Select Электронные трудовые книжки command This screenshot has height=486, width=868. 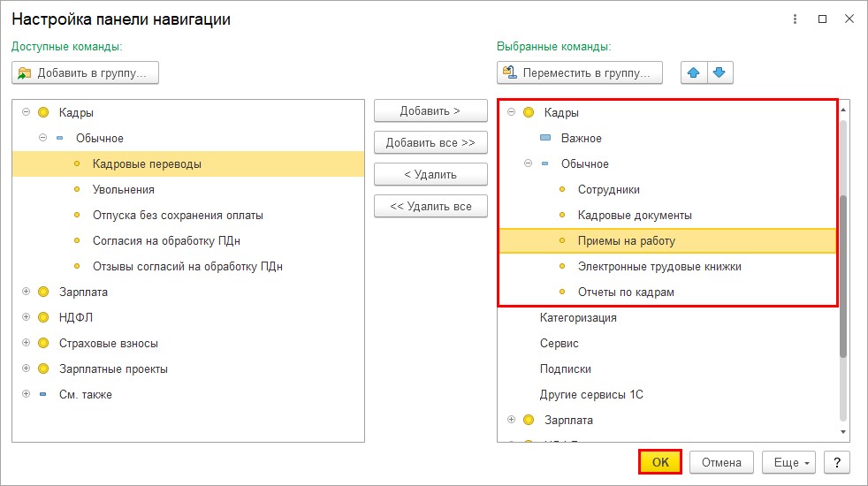coord(659,266)
